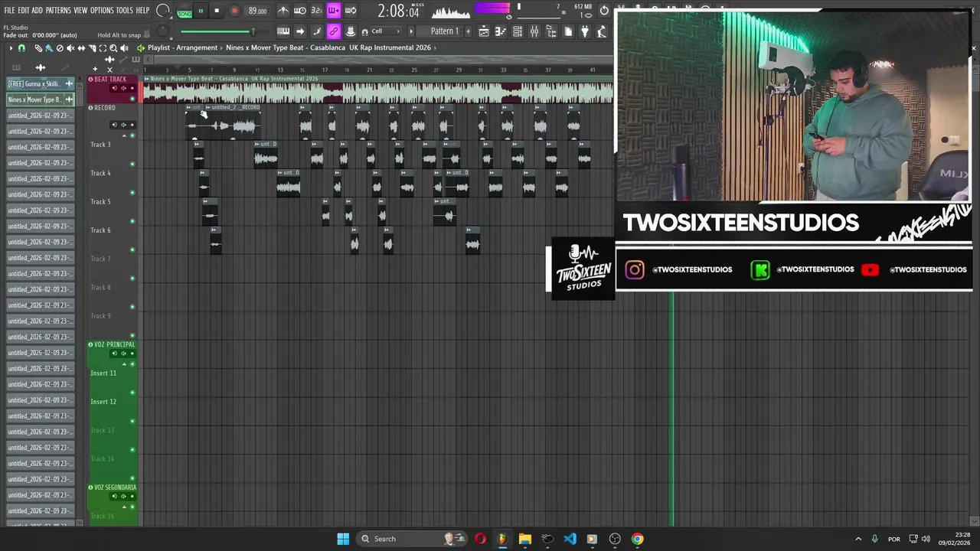The width and height of the screenshot is (980, 551).
Task: Open the TOOLS menu
Action: click(124, 10)
